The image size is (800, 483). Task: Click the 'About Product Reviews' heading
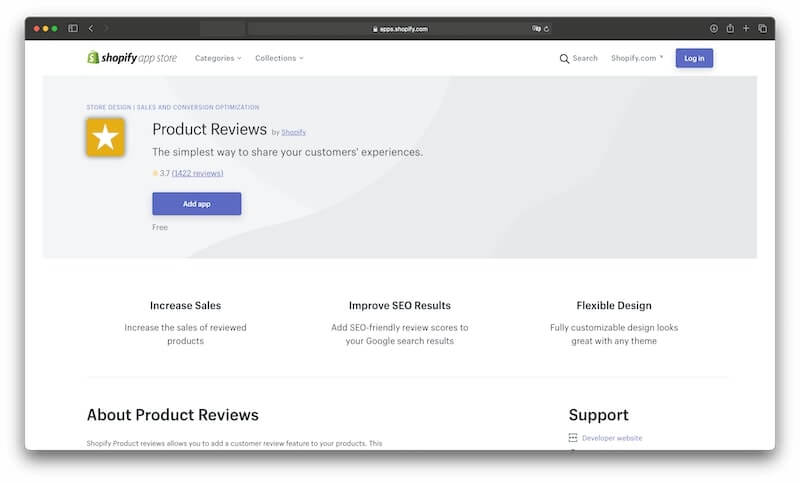click(172, 415)
